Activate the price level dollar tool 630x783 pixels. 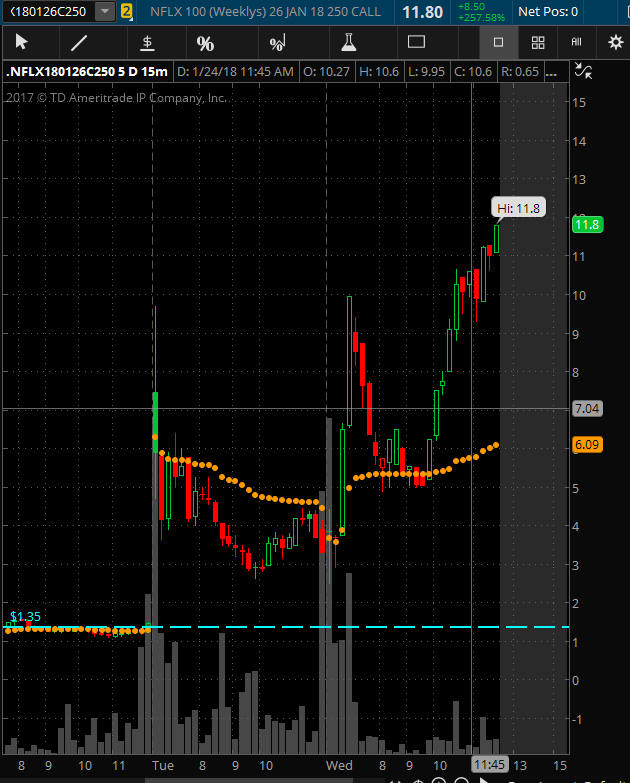(x=147, y=43)
